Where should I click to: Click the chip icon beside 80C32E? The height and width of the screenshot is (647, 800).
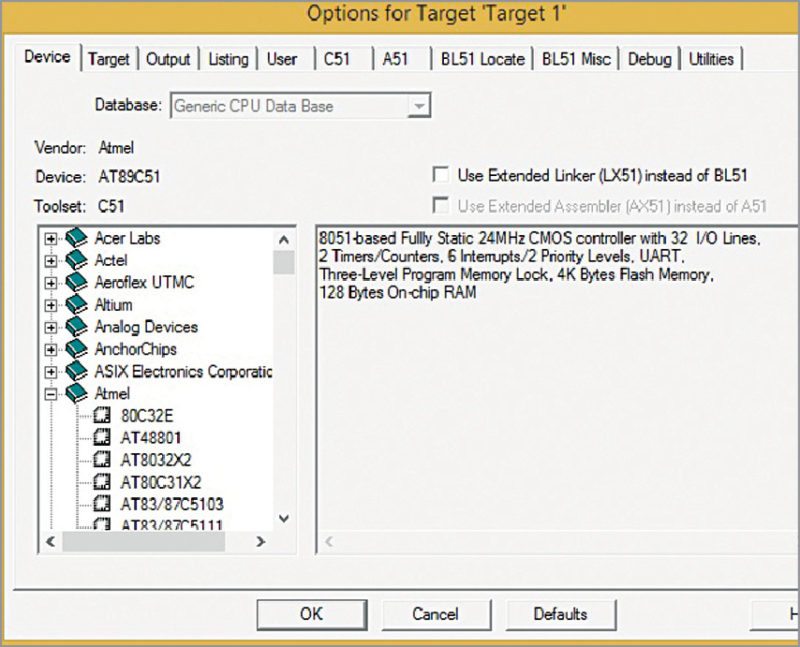[102, 415]
